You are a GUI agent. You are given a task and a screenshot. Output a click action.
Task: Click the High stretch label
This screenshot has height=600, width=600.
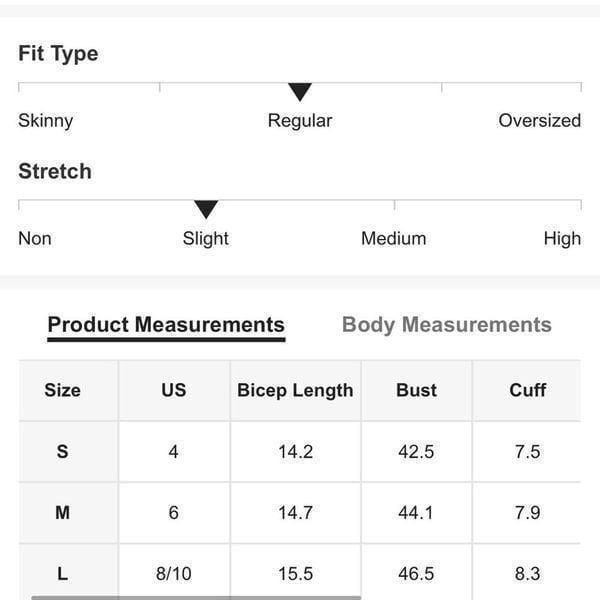coord(562,238)
